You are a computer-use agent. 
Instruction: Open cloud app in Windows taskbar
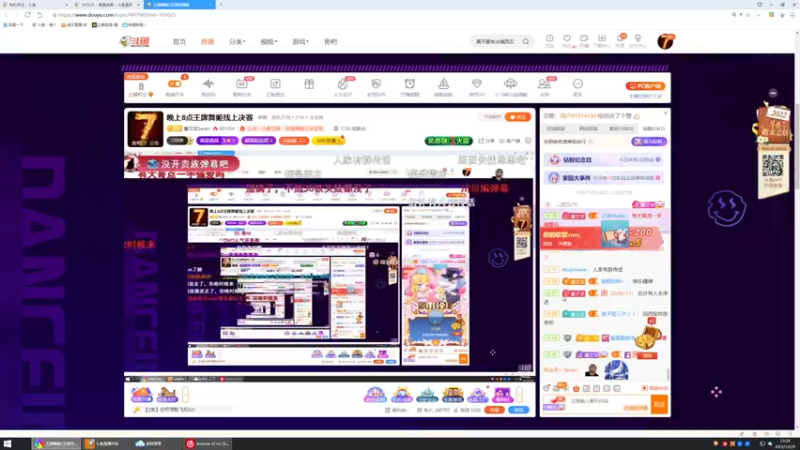point(155,444)
